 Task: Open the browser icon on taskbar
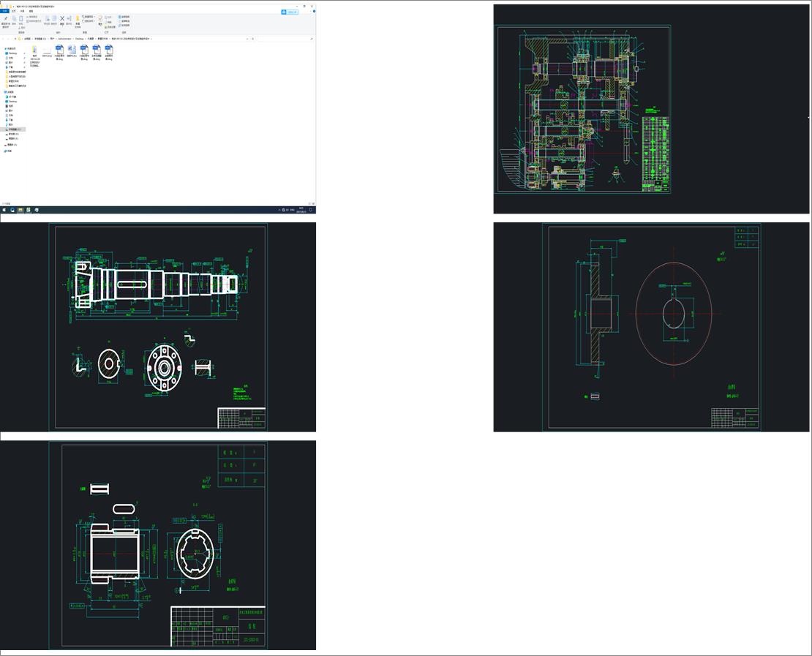coord(12,210)
